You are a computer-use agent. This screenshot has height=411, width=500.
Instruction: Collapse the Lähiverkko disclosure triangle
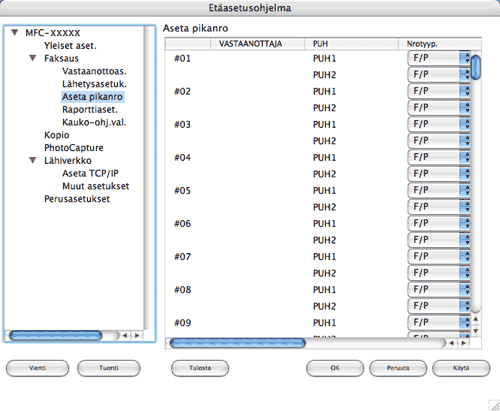click(33, 160)
